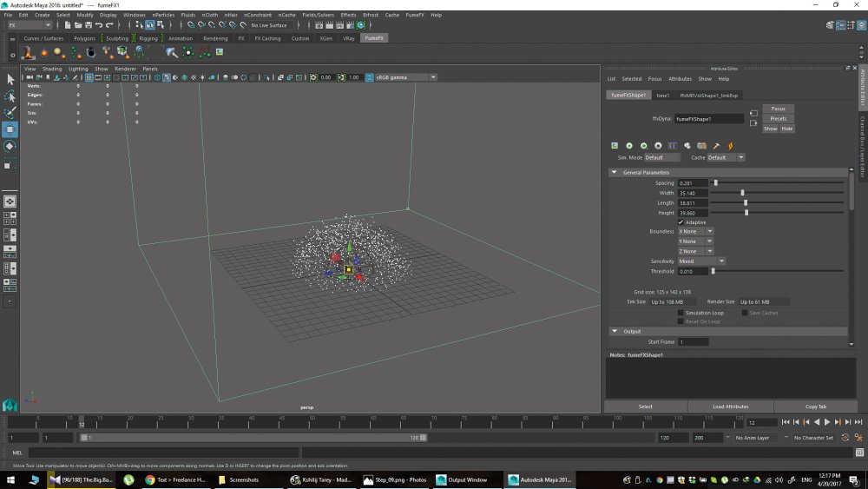This screenshot has height=489, width=868.
Task: Toggle wireframe cube icon in viewport toolbar
Action: (157, 77)
